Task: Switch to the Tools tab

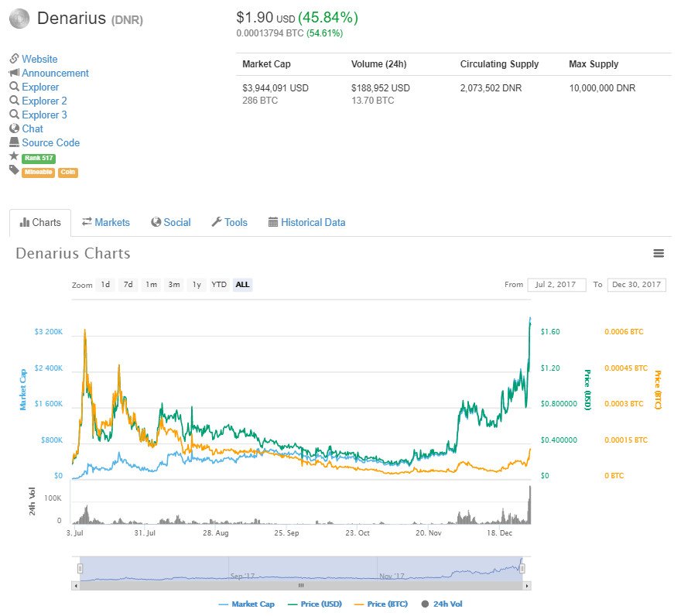Action: pyautogui.click(x=229, y=222)
